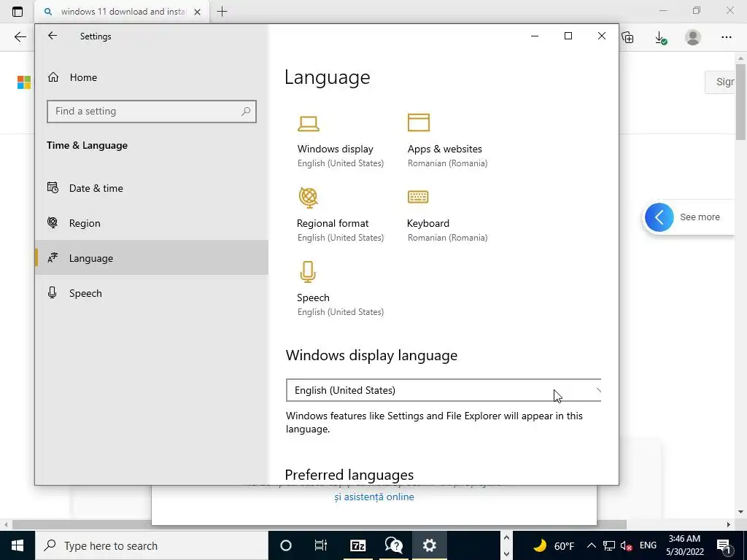Viewport: 747px width, 560px height.
Task: Open Edge tab actions menu icon
Action: tap(18, 12)
